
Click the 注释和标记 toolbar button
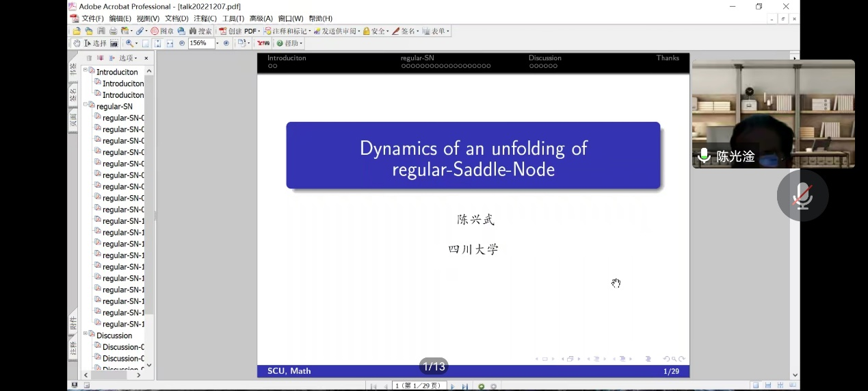pyautogui.click(x=287, y=31)
